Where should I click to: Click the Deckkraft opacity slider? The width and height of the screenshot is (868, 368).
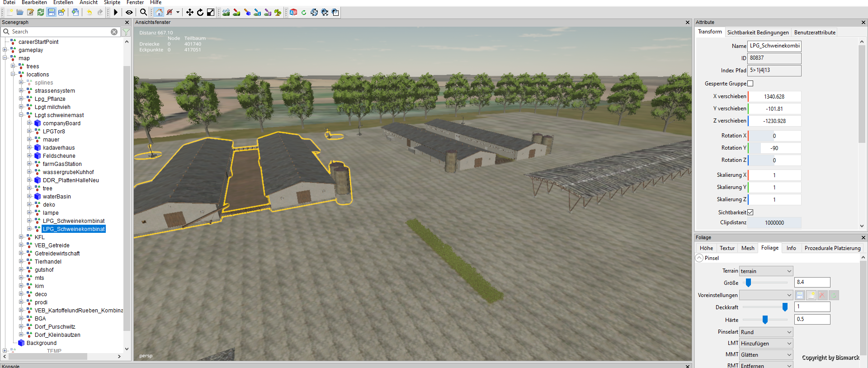pyautogui.click(x=785, y=307)
